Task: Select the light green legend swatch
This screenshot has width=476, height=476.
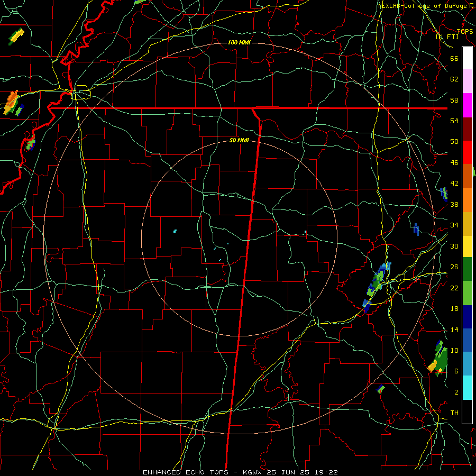Action: coord(467,293)
